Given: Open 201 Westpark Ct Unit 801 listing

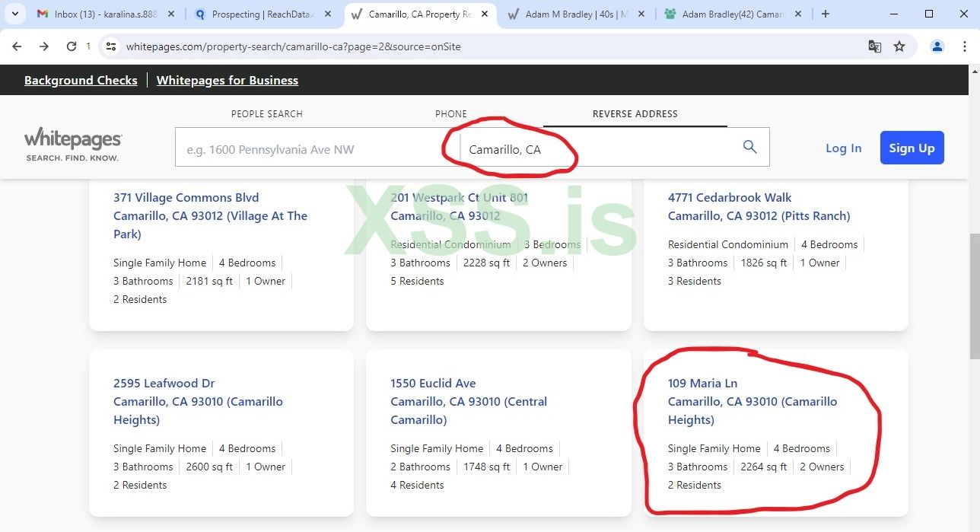Looking at the screenshot, I should pos(459,206).
